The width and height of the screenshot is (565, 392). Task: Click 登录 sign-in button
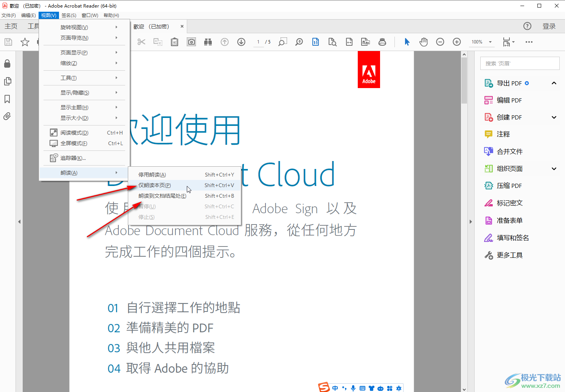click(549, 26)
